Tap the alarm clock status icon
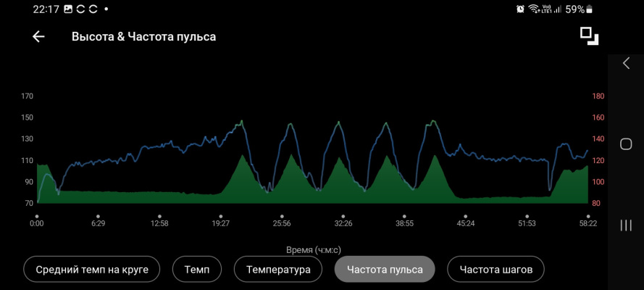 coord(520,9)
